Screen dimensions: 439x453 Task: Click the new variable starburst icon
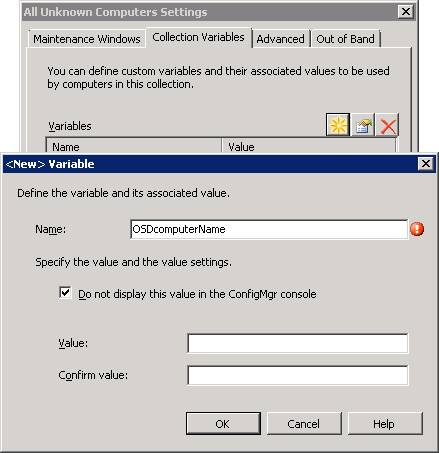pyautogui.click(x=338, y=125)
